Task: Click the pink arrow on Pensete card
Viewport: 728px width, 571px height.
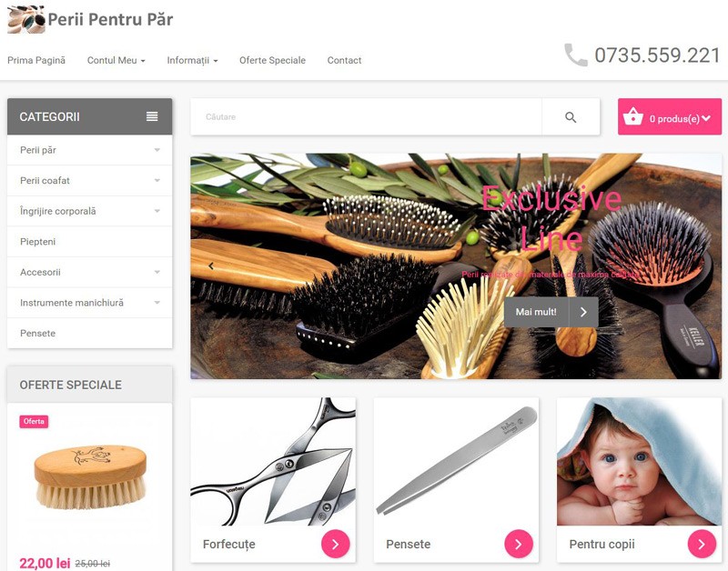Action: pyautogui.click(x=519, y=544)
